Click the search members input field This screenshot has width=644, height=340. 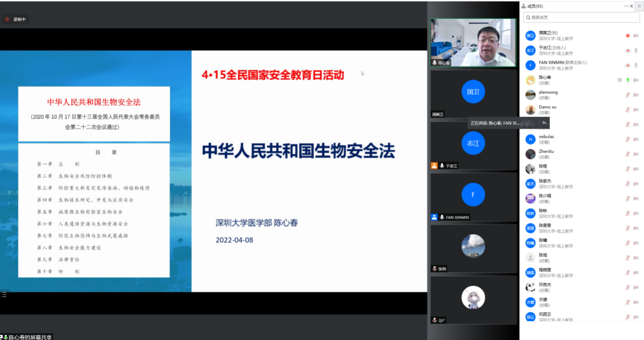click(x=582, y=18)
